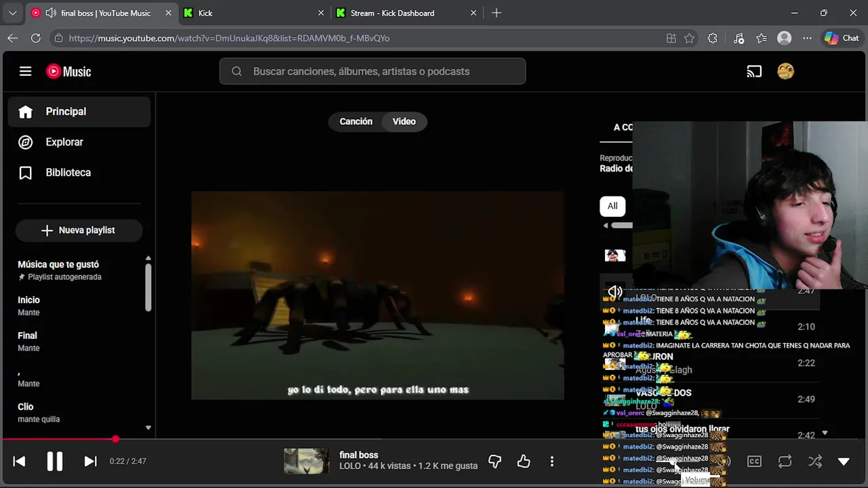Viewport: 868px width, 488px height.
Task: Open the Favorites list toolbar icon
Action: [762, 38]
